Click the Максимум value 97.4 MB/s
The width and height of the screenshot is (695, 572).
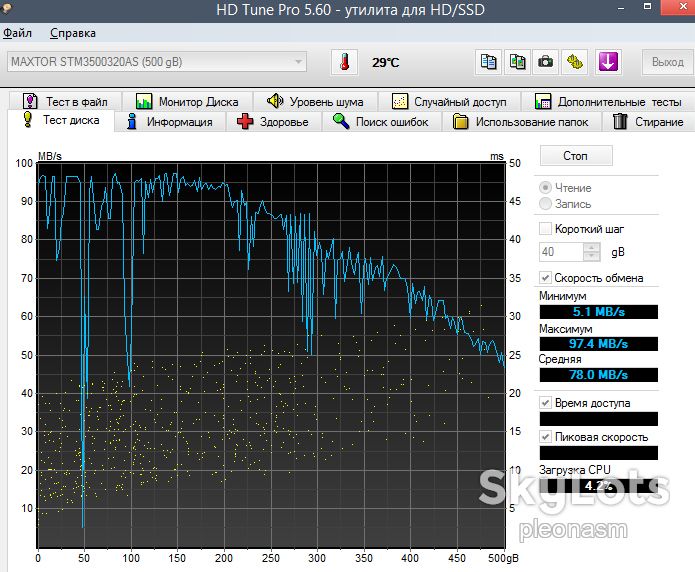(599, 344)
